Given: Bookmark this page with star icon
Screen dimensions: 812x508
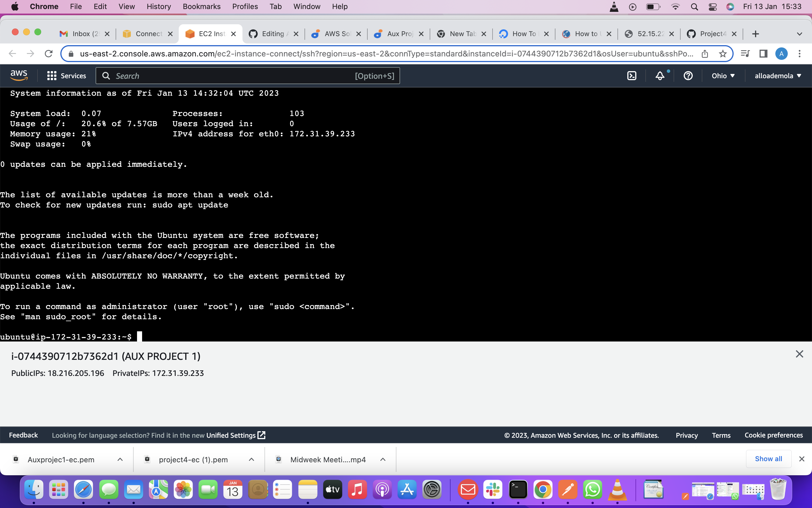Looking at the screenshot, I should [x=722, y=54].
